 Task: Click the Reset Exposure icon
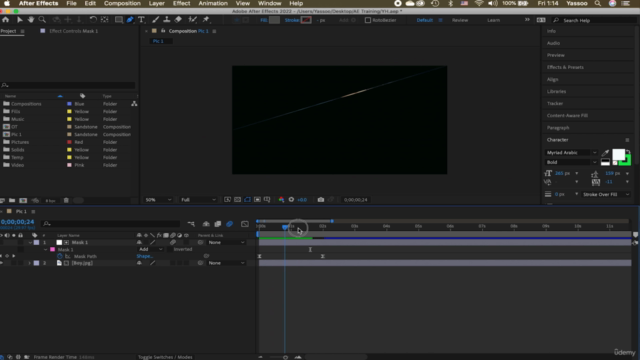(291, 200)
